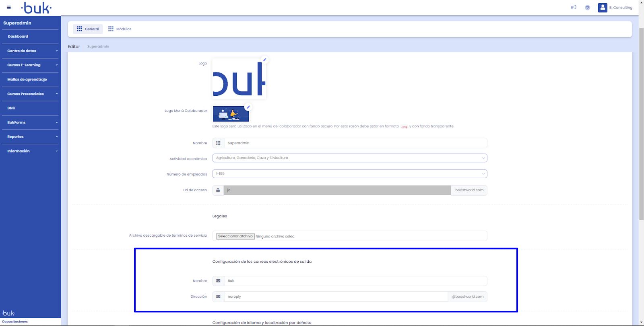Click the envelope icon beside Dirección field

click(218, 297)
